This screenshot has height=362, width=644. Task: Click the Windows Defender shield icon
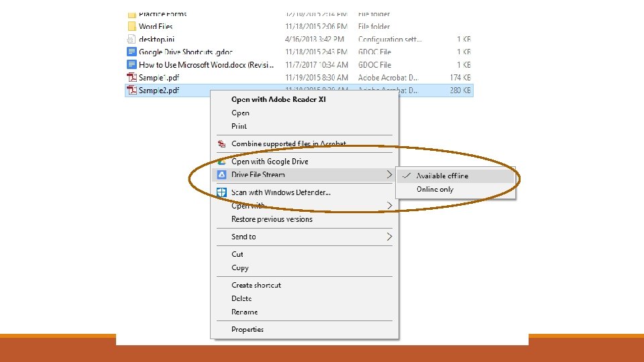click(222, 192)
